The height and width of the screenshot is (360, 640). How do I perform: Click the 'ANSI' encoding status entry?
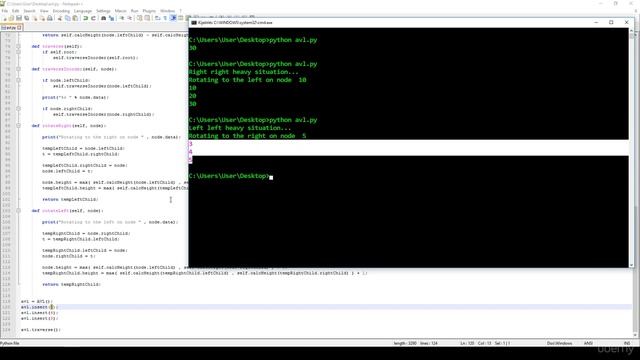pyautogui.click(x=588, y=343)
